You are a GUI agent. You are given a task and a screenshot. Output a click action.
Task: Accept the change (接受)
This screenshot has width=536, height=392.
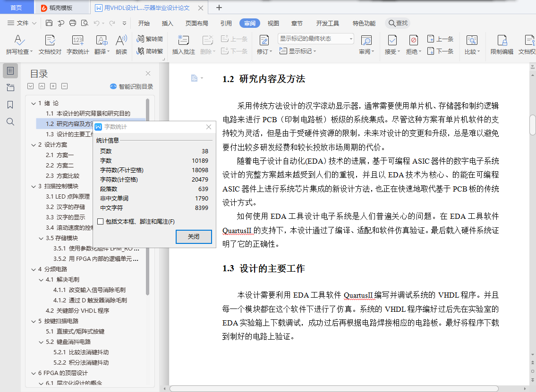point(392,44)
